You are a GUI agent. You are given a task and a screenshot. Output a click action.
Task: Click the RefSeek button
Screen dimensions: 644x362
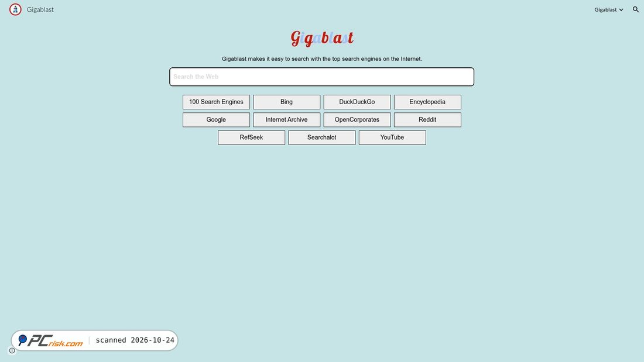(251, 137)
